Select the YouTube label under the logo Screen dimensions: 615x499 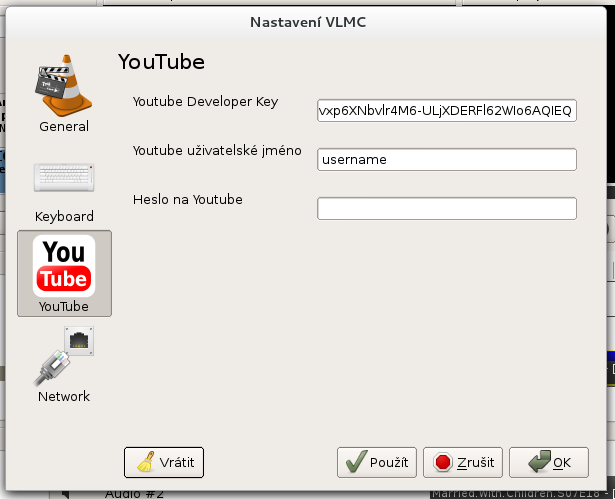[x=64, y=306]
